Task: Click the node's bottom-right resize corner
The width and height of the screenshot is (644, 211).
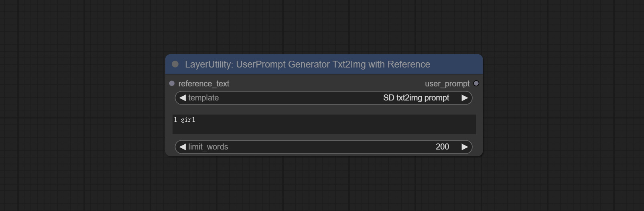Action: tap(481, 155)
